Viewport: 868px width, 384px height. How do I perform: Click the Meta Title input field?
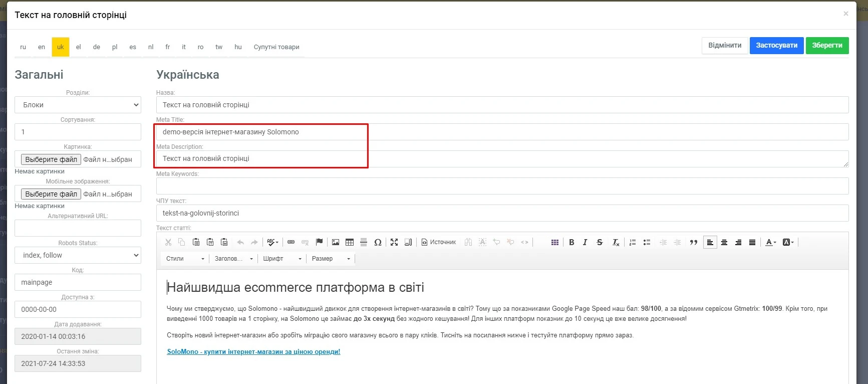click(502, 132)
